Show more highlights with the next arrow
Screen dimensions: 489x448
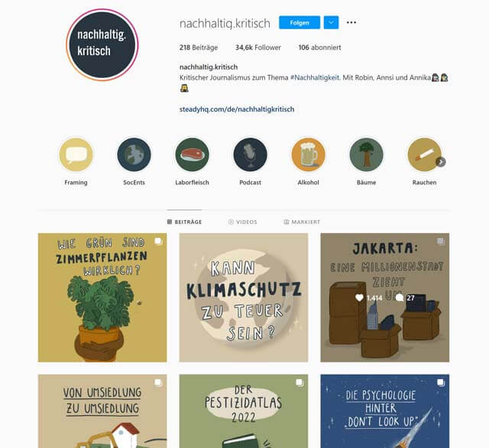[x=441, y=161]
